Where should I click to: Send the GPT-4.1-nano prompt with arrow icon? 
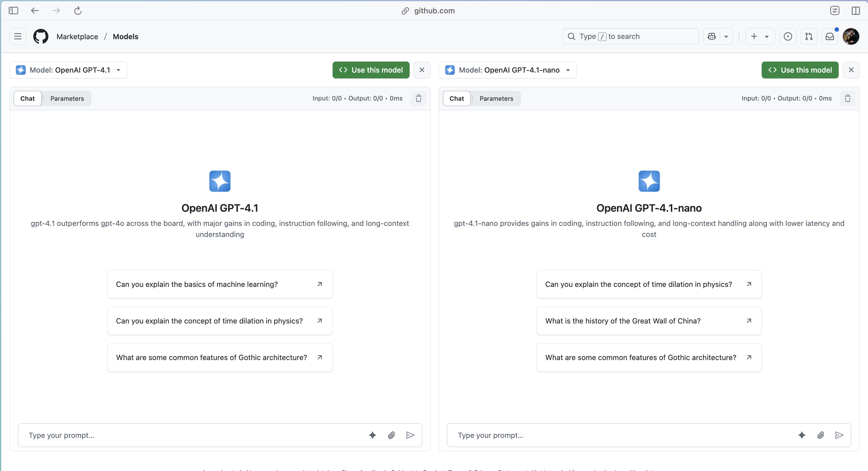tap(839, 435)
